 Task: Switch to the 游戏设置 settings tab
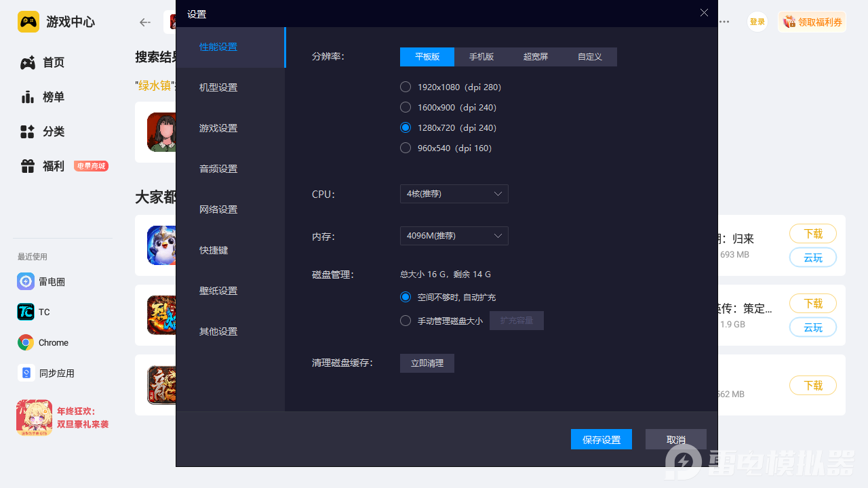click(x=231, y=129)
